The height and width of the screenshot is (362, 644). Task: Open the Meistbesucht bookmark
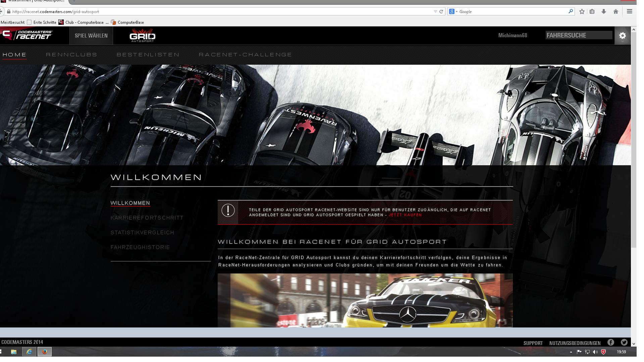pos(12,22)
